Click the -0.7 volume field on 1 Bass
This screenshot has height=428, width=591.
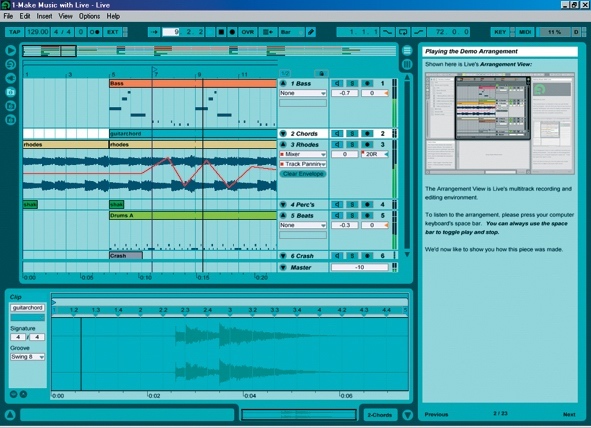(x=344, y=93)
